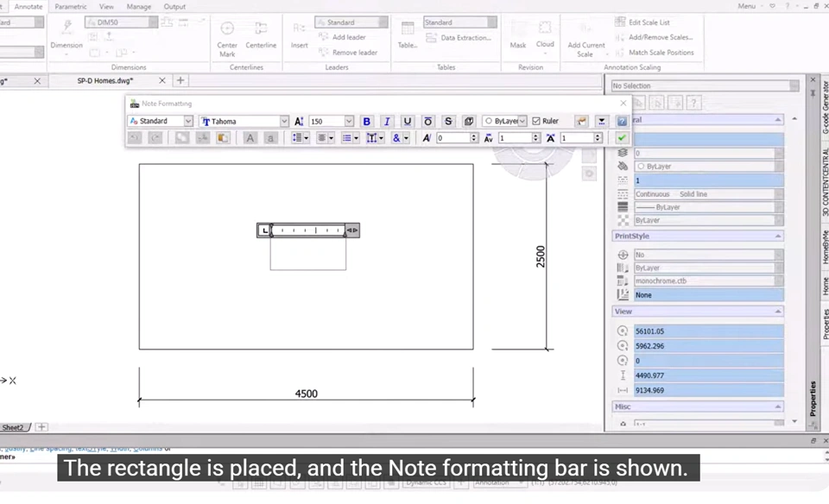The image size is (829, 504).
Task: Toggle Bold in Note Formatting
Action: [x=366, y=121]
